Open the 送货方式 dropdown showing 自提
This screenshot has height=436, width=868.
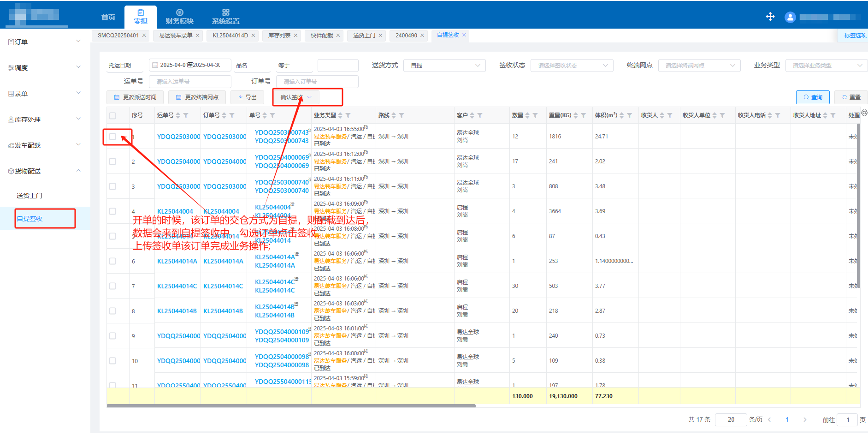point(444,66)
